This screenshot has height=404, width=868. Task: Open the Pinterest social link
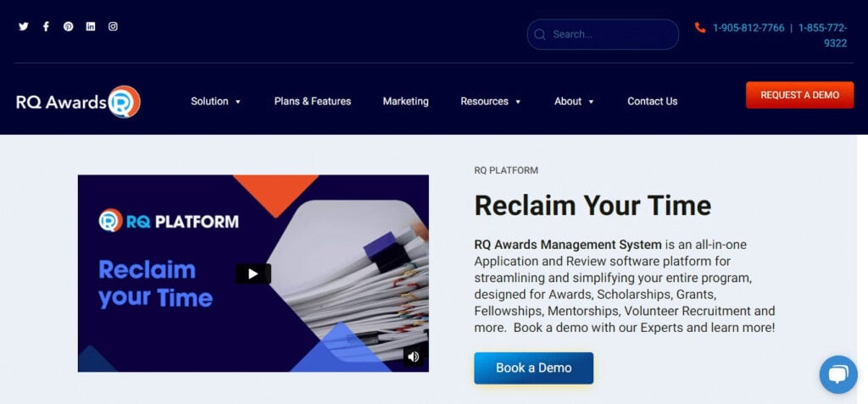coord(68,26)
